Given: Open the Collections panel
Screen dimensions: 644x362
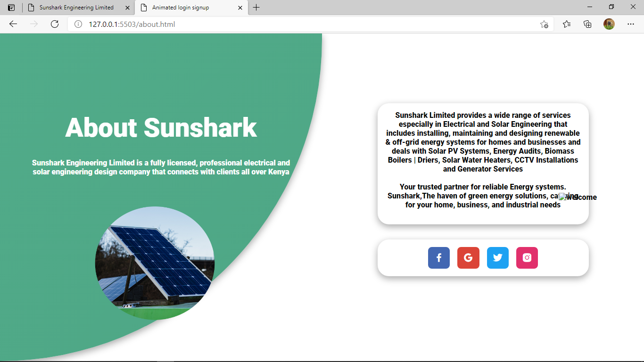Looking at the screenshot, I should tap(587, 24).
